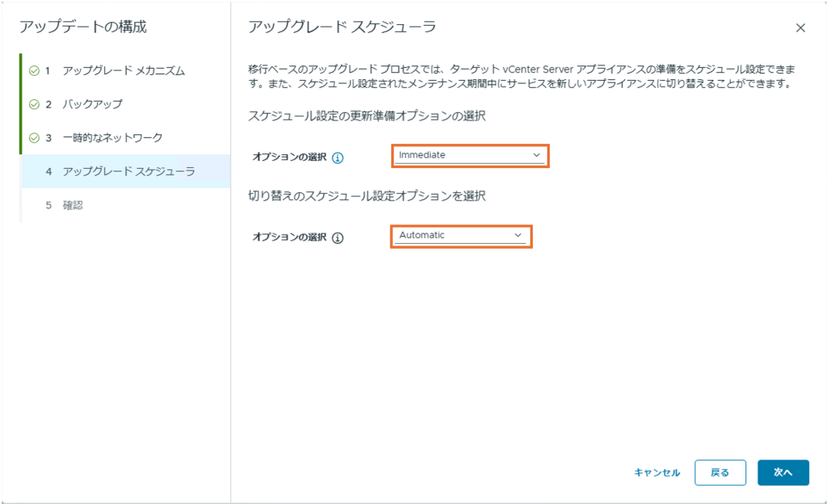Viewport: 827px width, 504px height.
Task: Click the キャンセル link
Action: click(656, 472)
